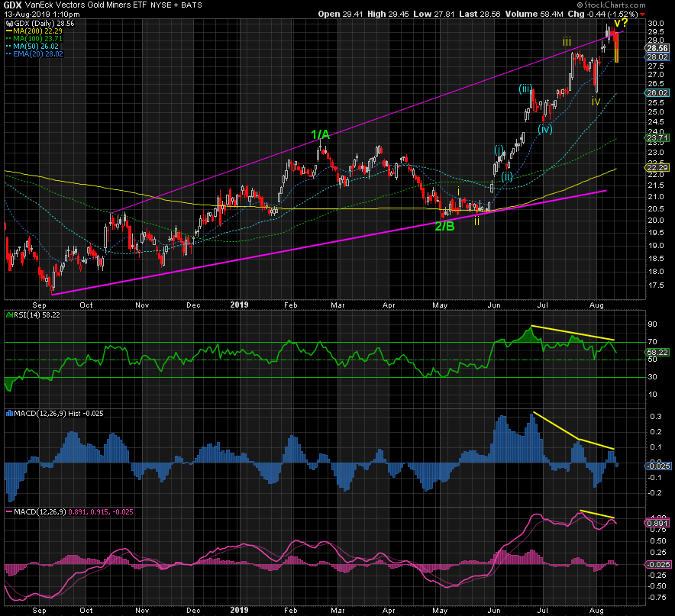The height and width of the screenshot is (616, 675).
Task: Click the 23.71 MA(100) price tag on the axis
Action: (x=657, y=138)
